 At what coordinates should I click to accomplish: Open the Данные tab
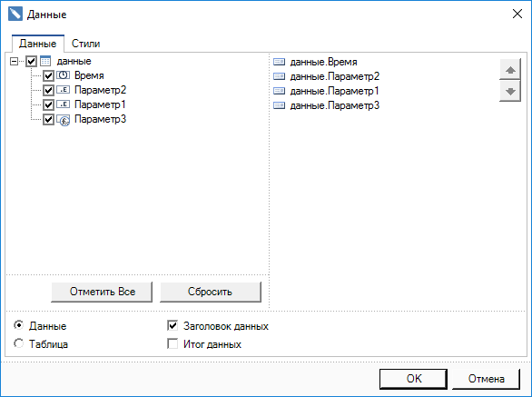point(37,44)
